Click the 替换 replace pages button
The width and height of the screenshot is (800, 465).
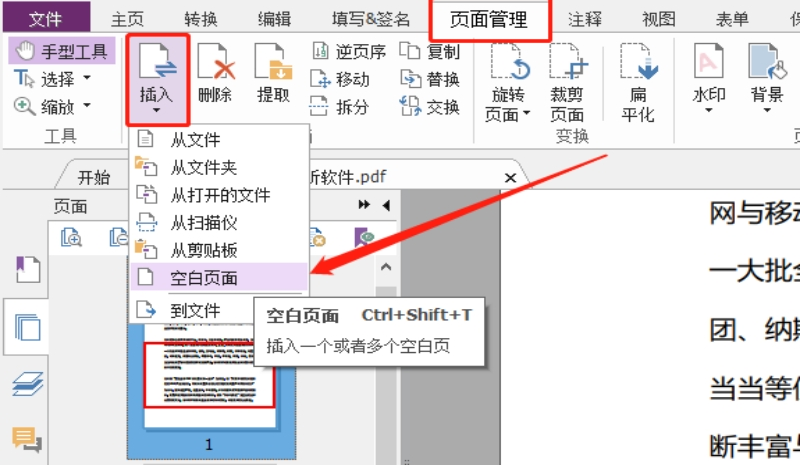pos(430,79)
